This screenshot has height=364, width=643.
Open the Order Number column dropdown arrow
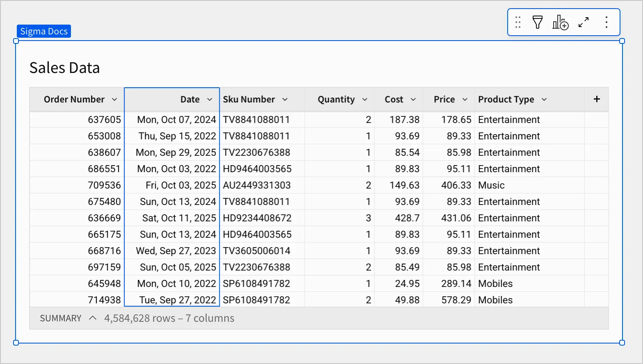point(114,100)
